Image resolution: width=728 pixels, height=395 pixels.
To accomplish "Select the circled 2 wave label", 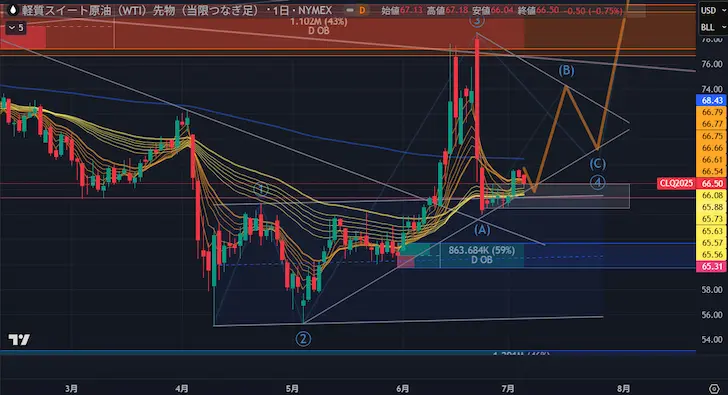I will click(303, 339).
